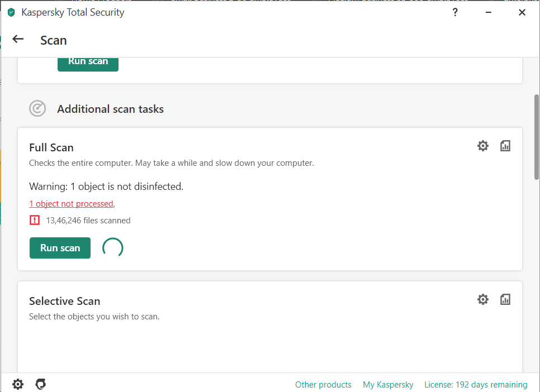View the Full Scan report icon

[x=505, y=146]
